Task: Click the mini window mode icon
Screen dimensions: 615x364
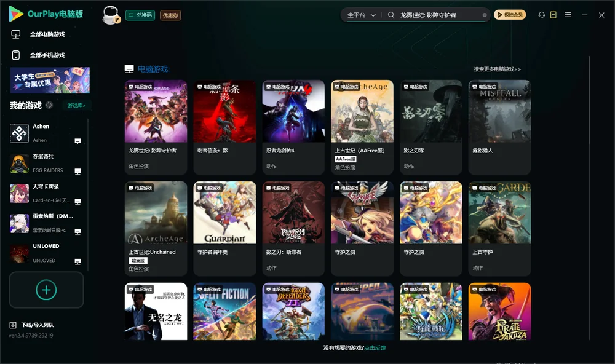Action: [553, 15]
